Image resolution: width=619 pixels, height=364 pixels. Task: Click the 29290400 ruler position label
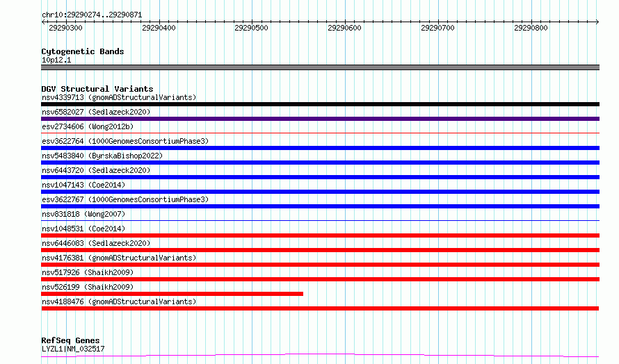pyautogui.click(x=159, y=28)
